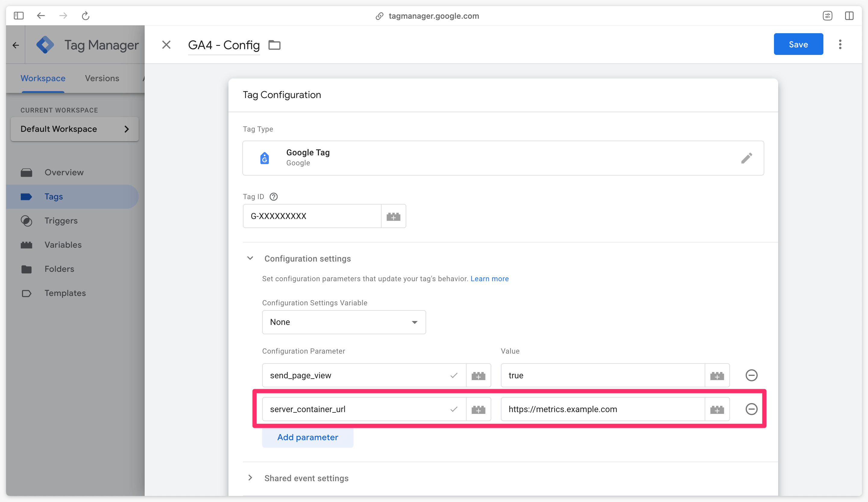This screenshot has height=502, width=868.
Task: Open the Learn more link
Action: click(x=489, y=278)
